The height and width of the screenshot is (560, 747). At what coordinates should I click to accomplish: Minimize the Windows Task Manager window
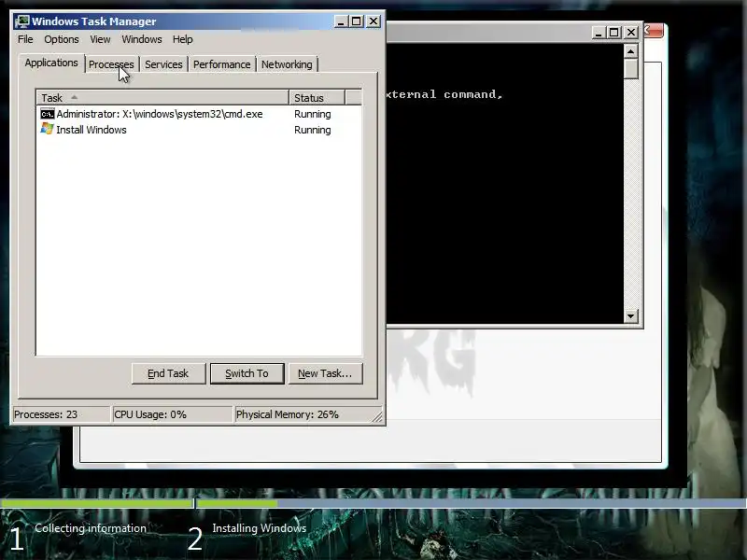click(341, 21)
